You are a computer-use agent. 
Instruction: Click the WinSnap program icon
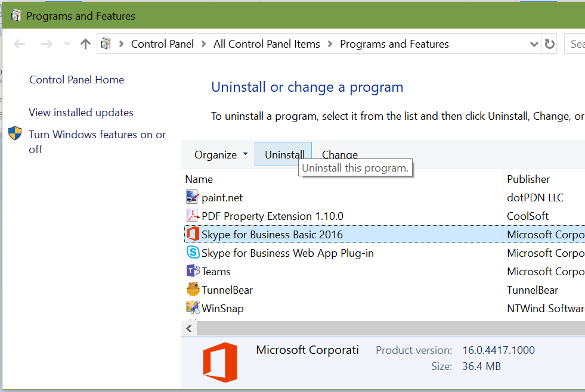[x=193, y=307]
